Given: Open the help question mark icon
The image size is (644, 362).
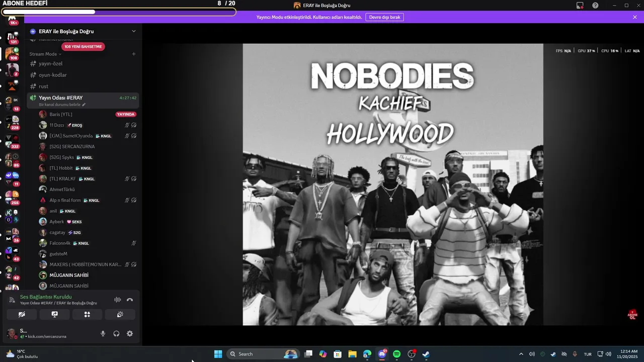Looking at the screenshot, I should pyautogui.click(x=596, y=5).
